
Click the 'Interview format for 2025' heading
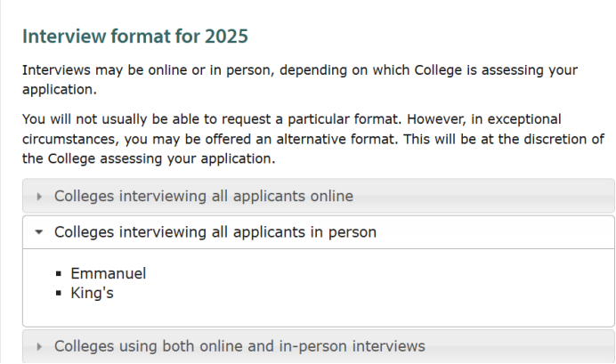click(x=134, y=36)
